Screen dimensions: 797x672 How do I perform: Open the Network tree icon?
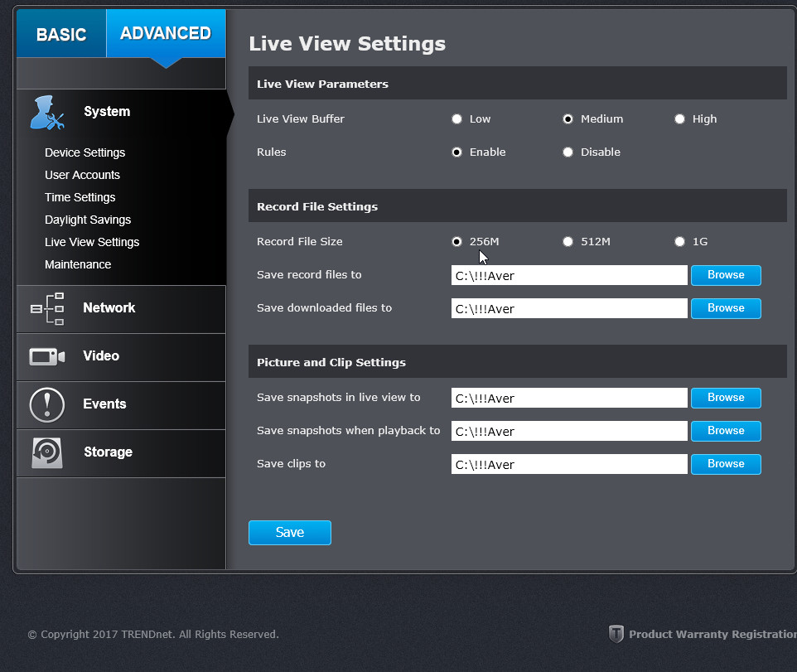47,308
